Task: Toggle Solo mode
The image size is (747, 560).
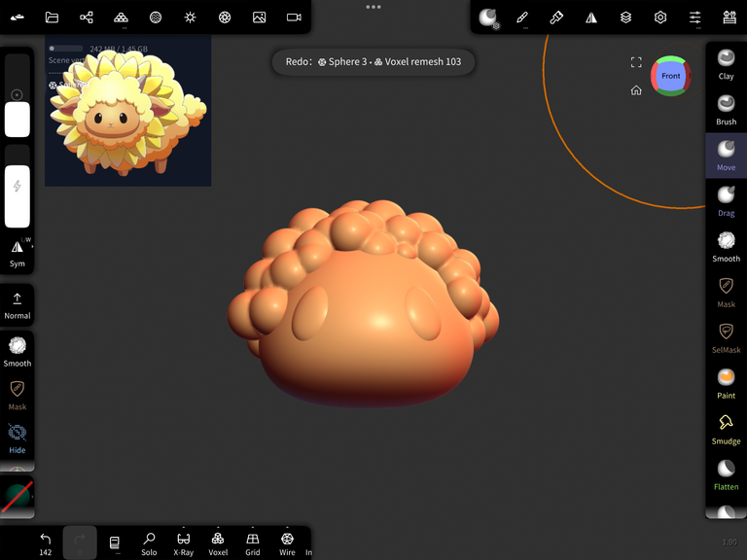Action: pyautogui.click(x=149, y=543)
